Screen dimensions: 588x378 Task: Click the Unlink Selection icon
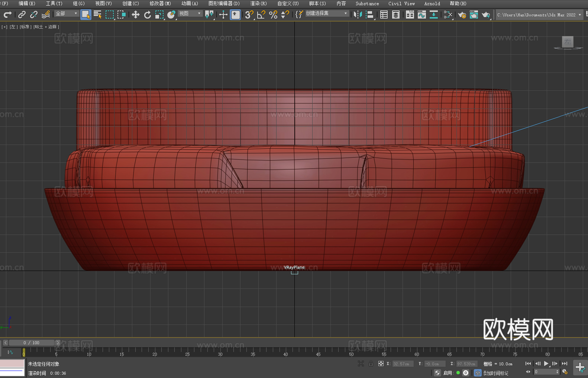(x=34, y=14)
